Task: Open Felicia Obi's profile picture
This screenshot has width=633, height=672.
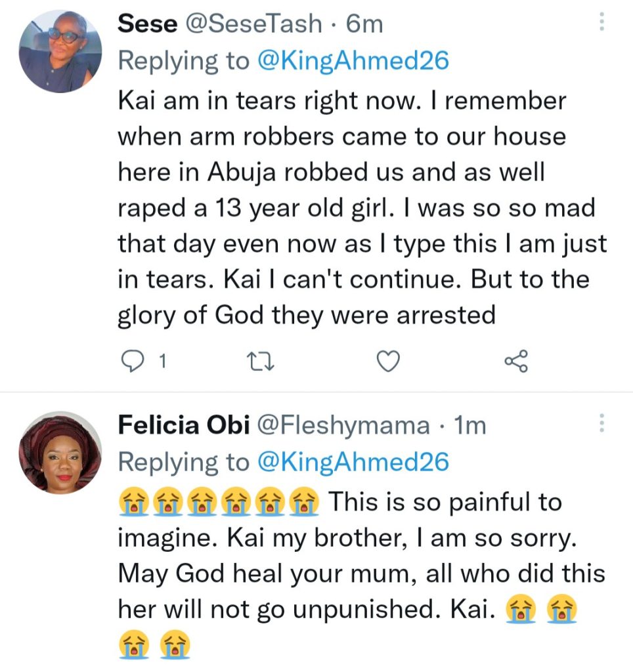Action: (60, 451)
